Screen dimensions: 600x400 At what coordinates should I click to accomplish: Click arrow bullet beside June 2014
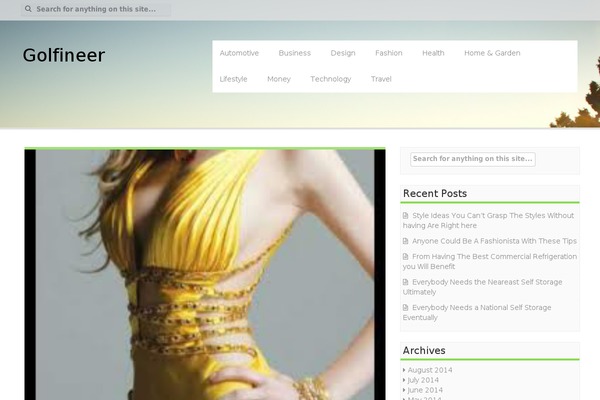(404, 390)
